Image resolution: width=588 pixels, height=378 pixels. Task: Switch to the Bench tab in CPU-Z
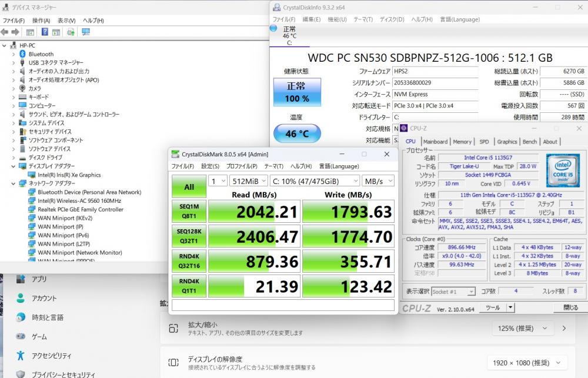point(530,141)
